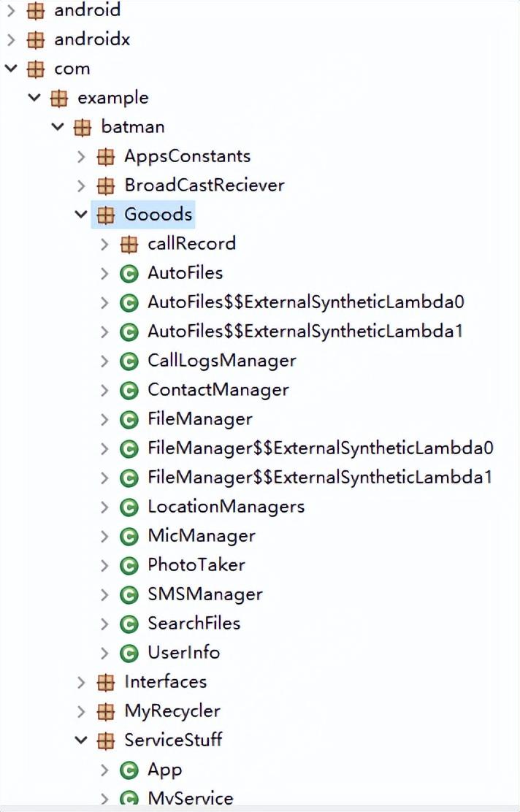
Task: Click the package icon next to callRecord
Action: coord(129,244)
